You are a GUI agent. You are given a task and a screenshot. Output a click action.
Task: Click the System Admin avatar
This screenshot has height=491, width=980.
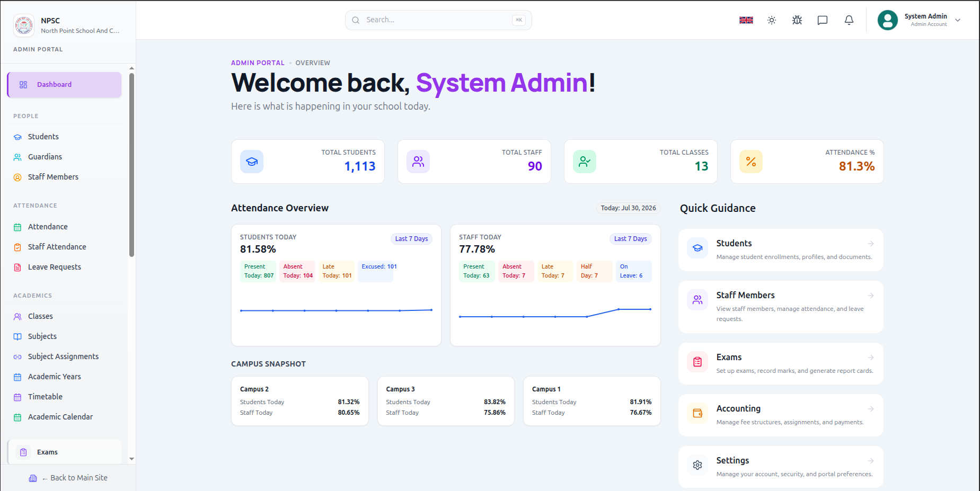[x=888, y=20]
